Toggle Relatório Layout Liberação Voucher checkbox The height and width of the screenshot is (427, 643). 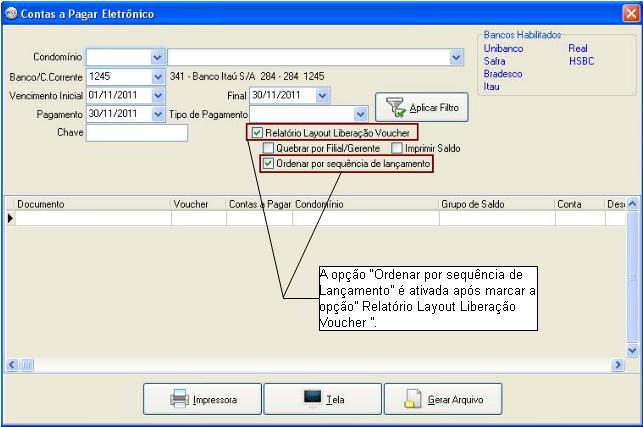coord(258,132)
